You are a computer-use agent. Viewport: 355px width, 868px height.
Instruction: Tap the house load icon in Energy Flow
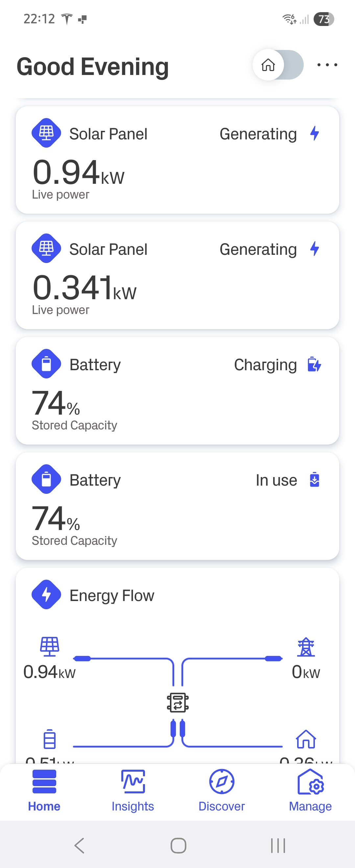coord(306,739)
